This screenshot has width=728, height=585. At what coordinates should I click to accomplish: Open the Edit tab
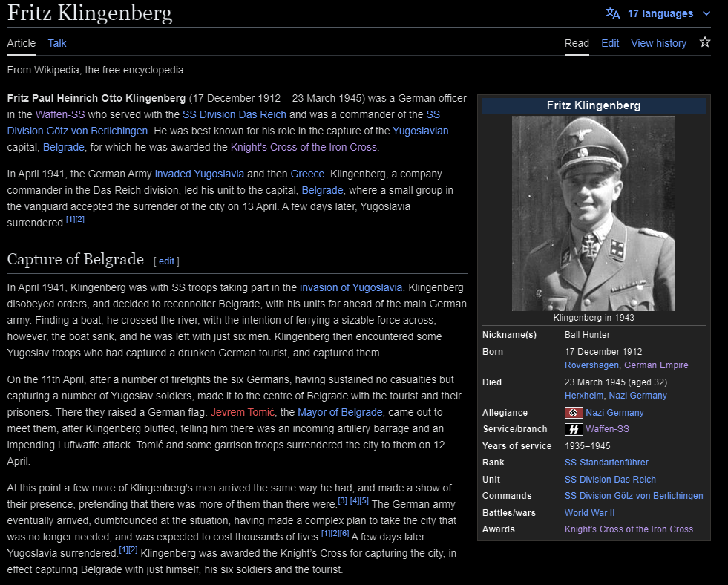tap(610, 43)
